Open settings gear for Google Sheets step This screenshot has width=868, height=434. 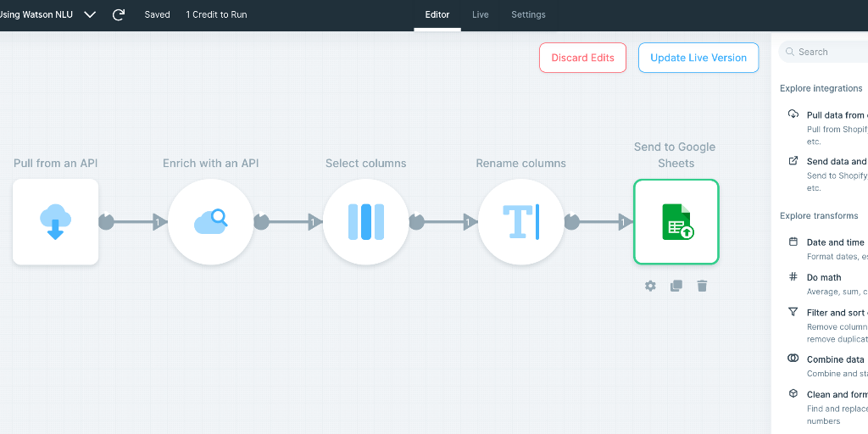tap(650, 286)
